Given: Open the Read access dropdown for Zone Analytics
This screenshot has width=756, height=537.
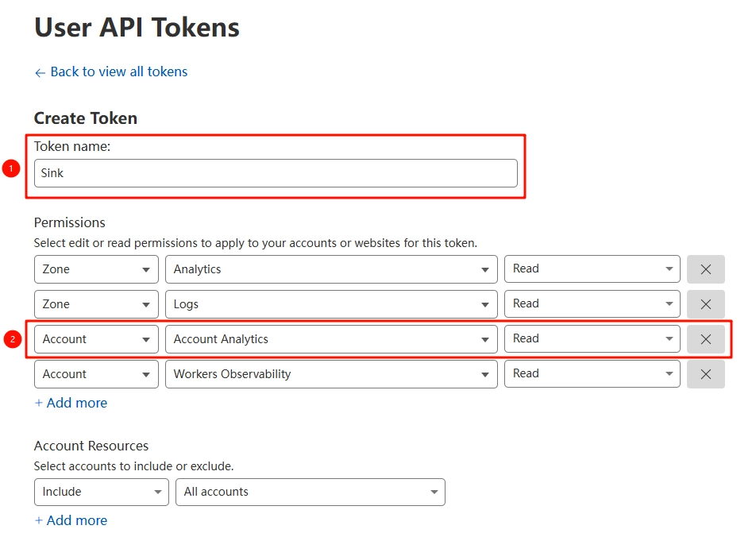Looking at the screenshot, I should 592,268.
